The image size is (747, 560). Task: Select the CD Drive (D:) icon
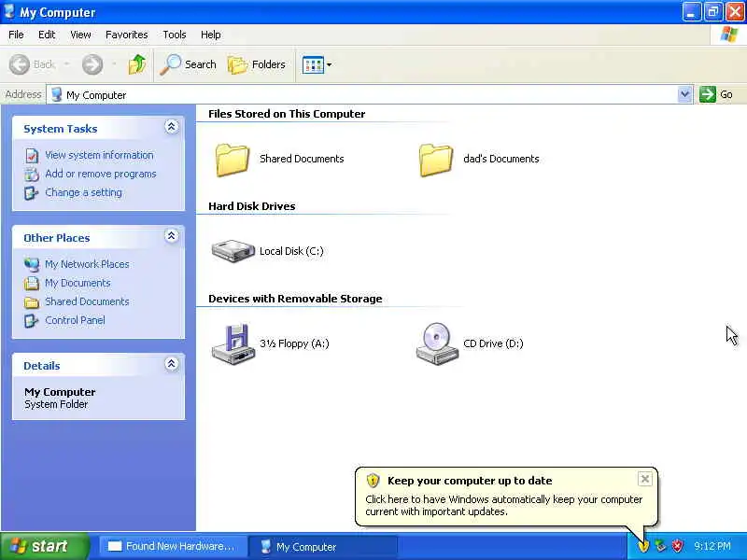tap(437, 343)
